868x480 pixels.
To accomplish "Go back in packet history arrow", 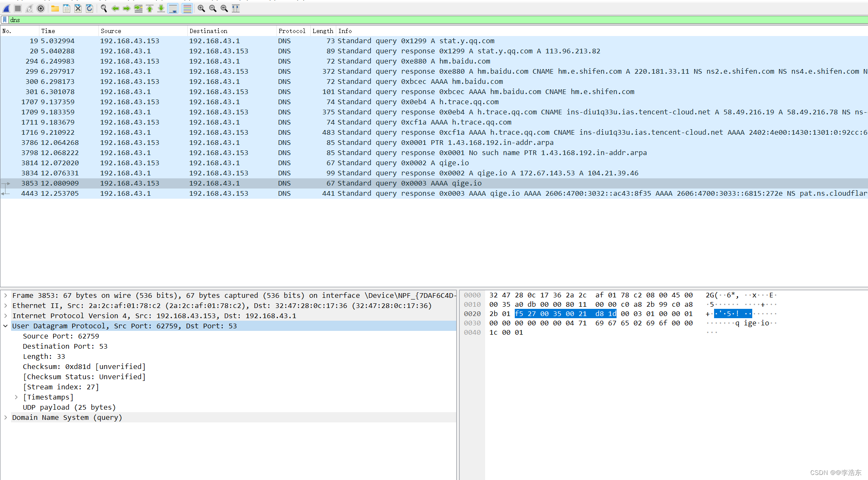I will point(115,8).
